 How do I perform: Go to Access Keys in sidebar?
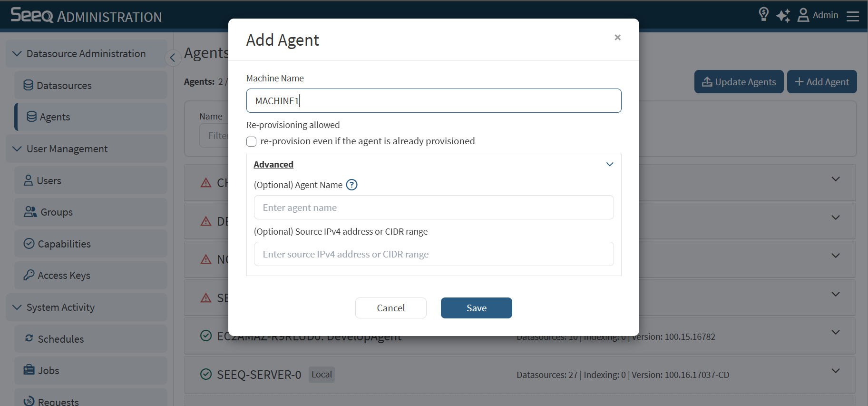64,276
